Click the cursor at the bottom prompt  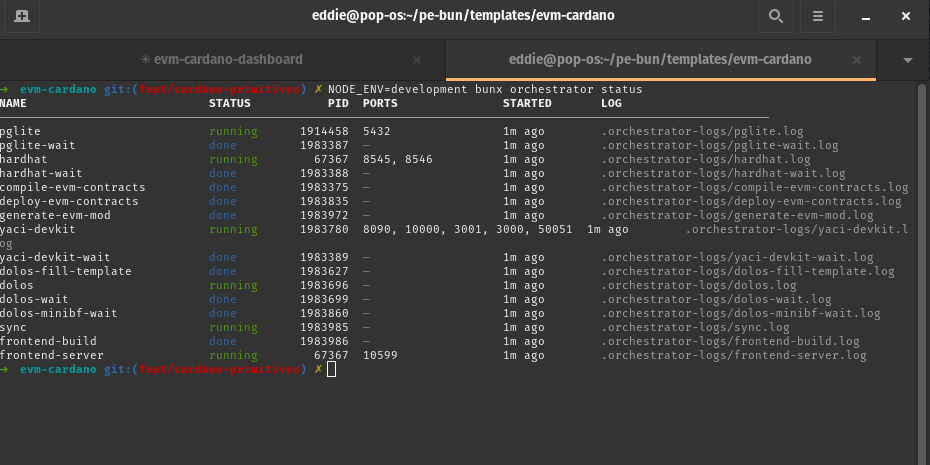click(332, 370)
